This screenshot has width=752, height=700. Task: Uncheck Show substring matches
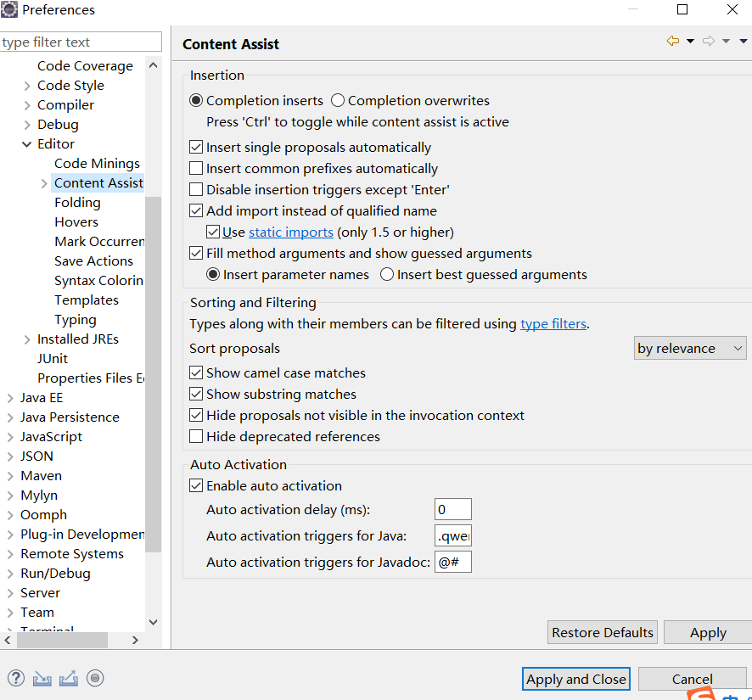click(x=196, y=395)
